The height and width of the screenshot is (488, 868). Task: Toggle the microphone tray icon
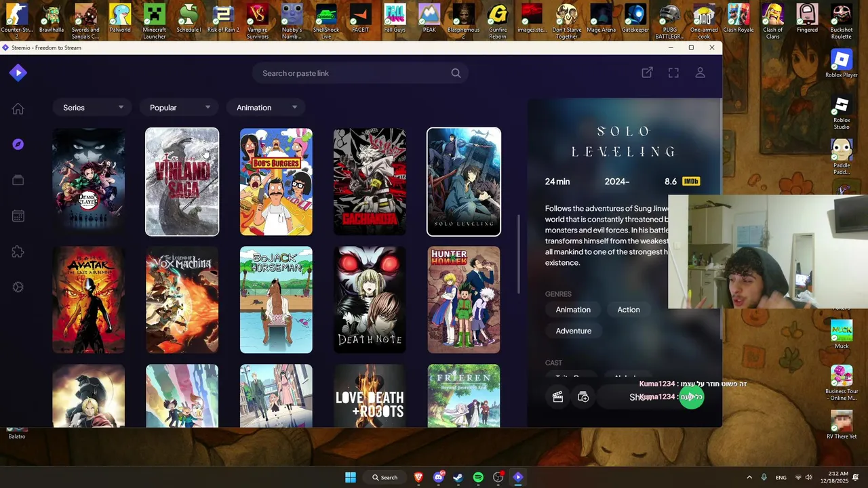[764, 477]
